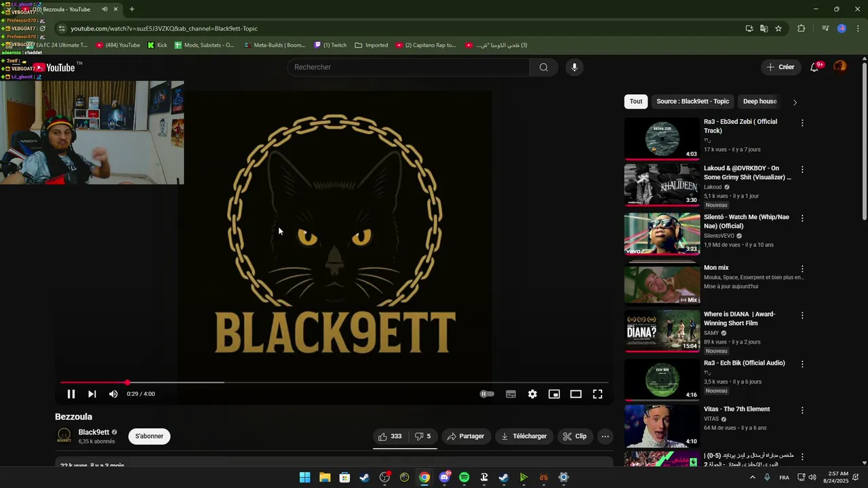Open options for Ra3 - Ech Bik video
Viewport: 868px width, 488px height.
802,364
